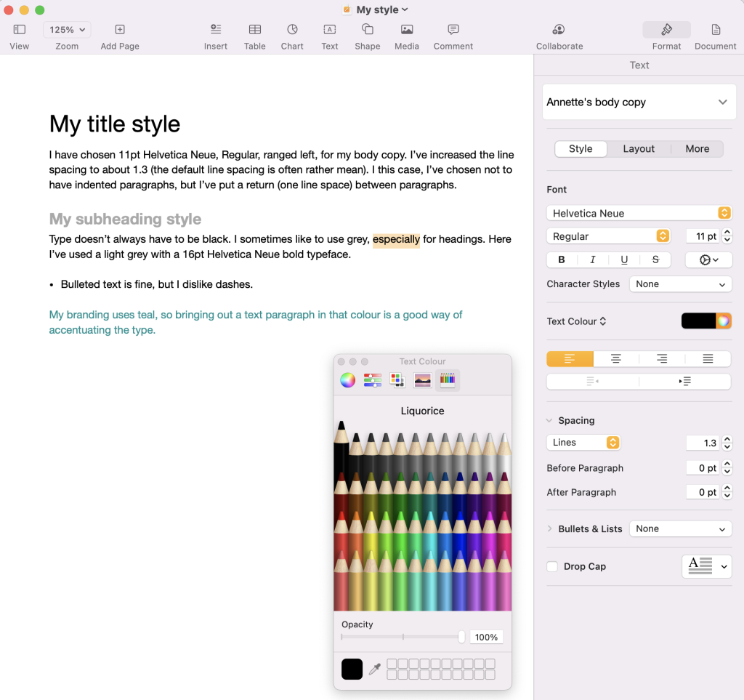Screen dimensions: 744x700
Task: Add a Comment to the document
Action: pos(453,30)
